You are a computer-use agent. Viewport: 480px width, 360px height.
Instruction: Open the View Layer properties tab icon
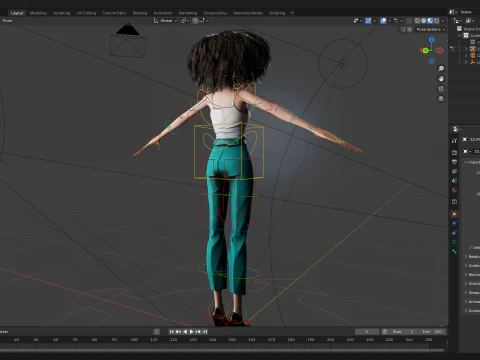pos(454,171)
